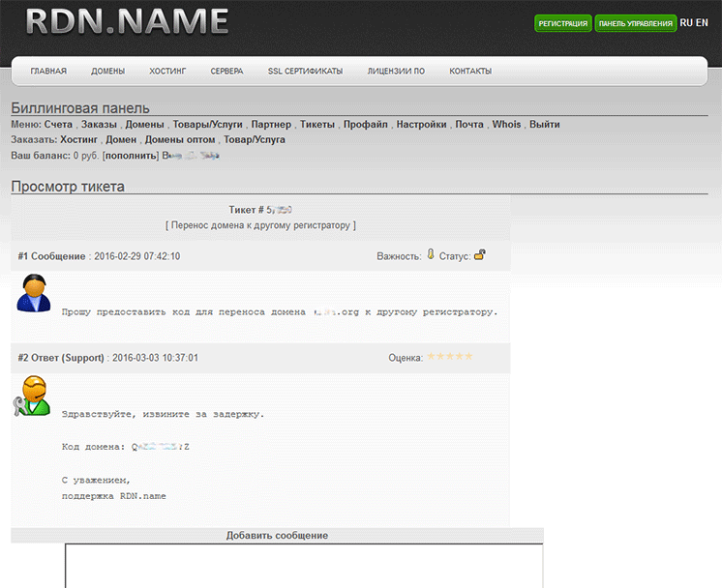Viewport: 722px width, 588px height.
Task: Open Партнер billing link
Action: coord(271,124)
